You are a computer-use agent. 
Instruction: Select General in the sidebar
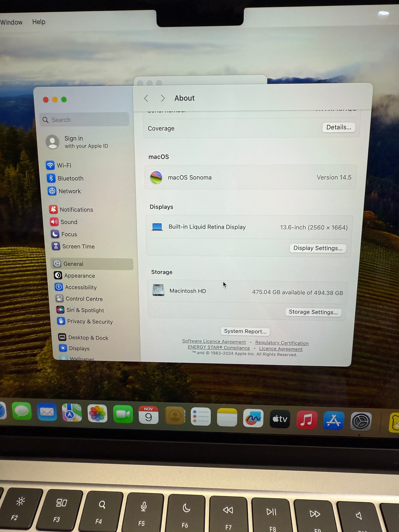point(92,264)
